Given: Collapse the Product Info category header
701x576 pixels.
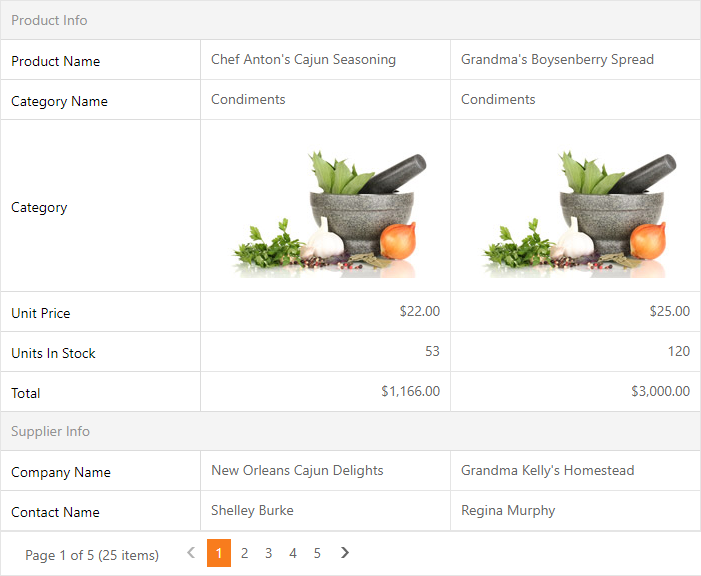Looking at the screenshot, I should (49, 20).
